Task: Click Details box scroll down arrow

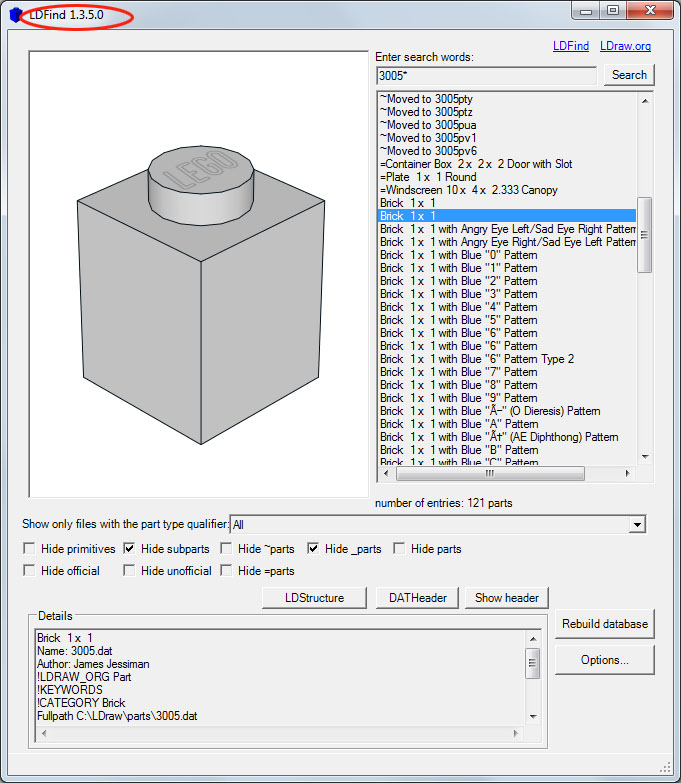Action: point(533,717)
